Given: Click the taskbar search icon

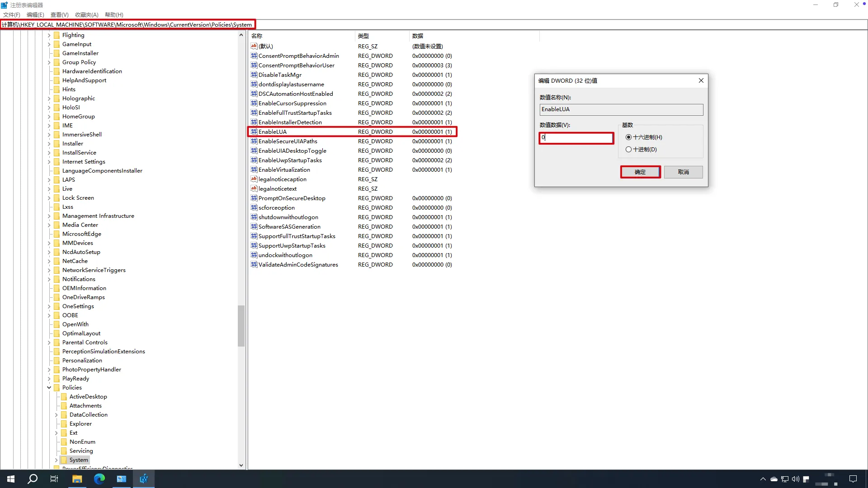Looking at the screenshot, I should 33,479.
